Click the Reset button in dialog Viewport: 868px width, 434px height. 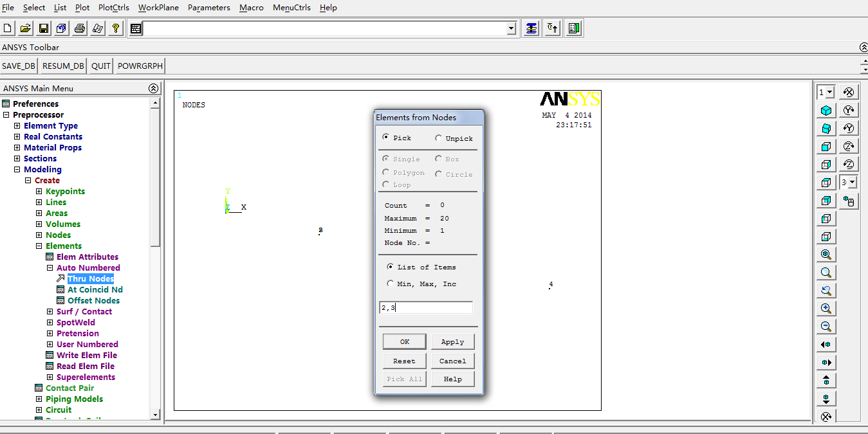[405, 361]
